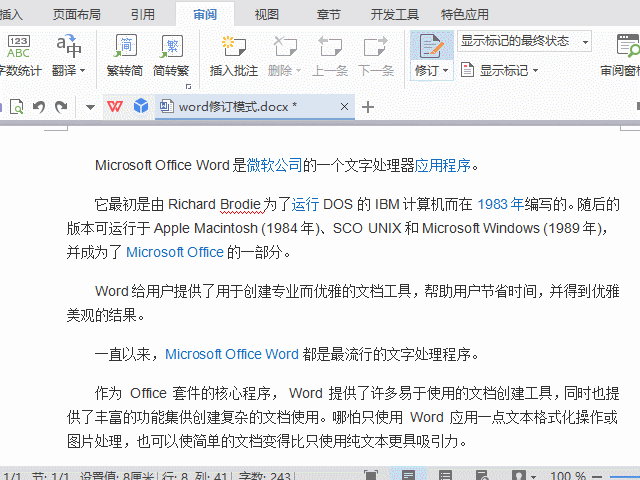Open the 字数统计 word count tool
Screen dimensions: 640x480
point(19,56)
